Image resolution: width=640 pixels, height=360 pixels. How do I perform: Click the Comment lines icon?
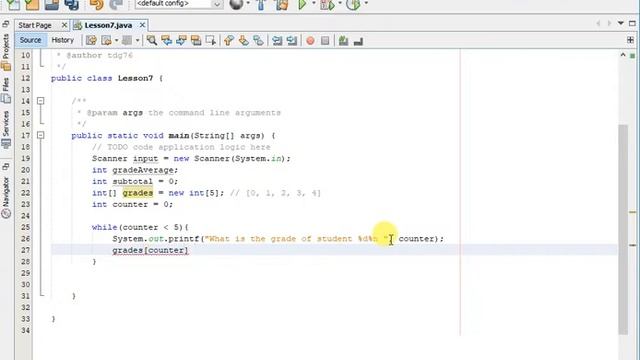(x=343, y=40)
